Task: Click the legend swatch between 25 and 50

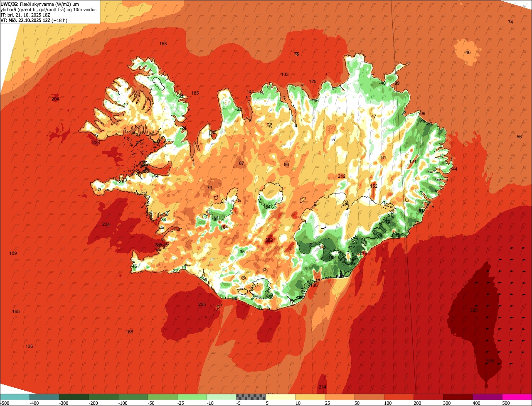Action: pos(340,397)
